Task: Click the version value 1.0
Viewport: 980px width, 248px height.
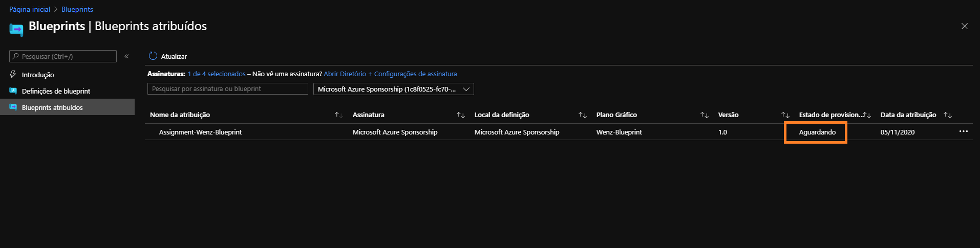Action: 722,132
